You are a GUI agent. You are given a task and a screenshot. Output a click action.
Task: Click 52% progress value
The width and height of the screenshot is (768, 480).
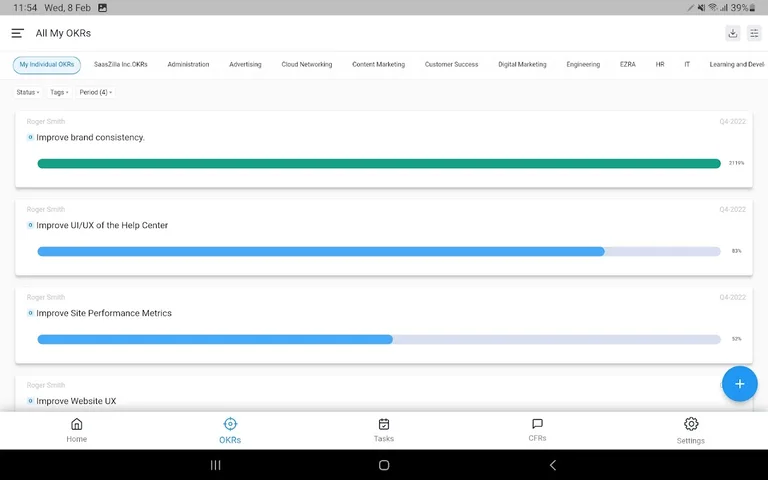737,339
